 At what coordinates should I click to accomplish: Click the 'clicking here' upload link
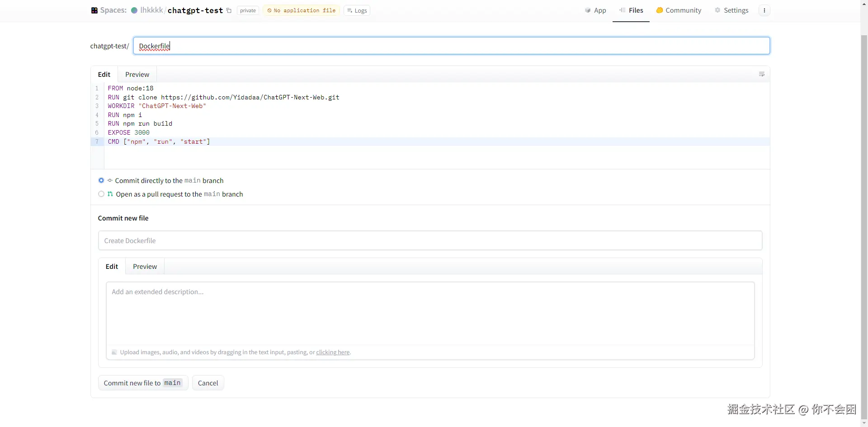click(333, 352)
